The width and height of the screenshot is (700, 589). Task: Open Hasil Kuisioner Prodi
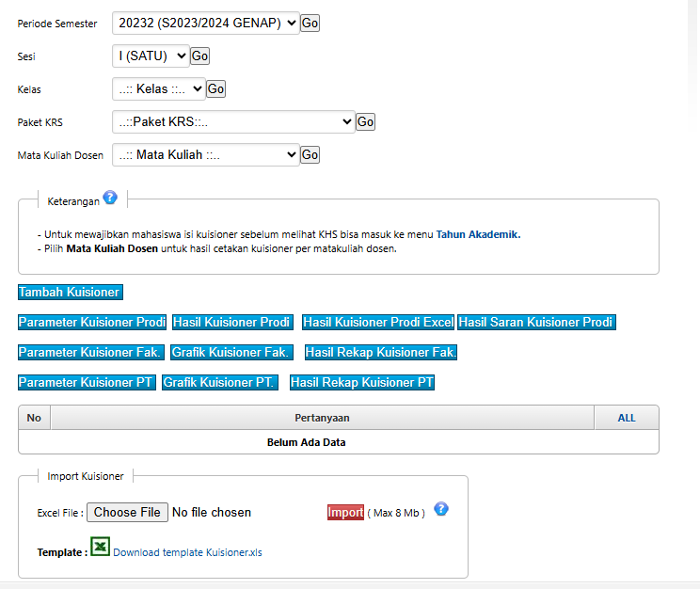point(232,323)
